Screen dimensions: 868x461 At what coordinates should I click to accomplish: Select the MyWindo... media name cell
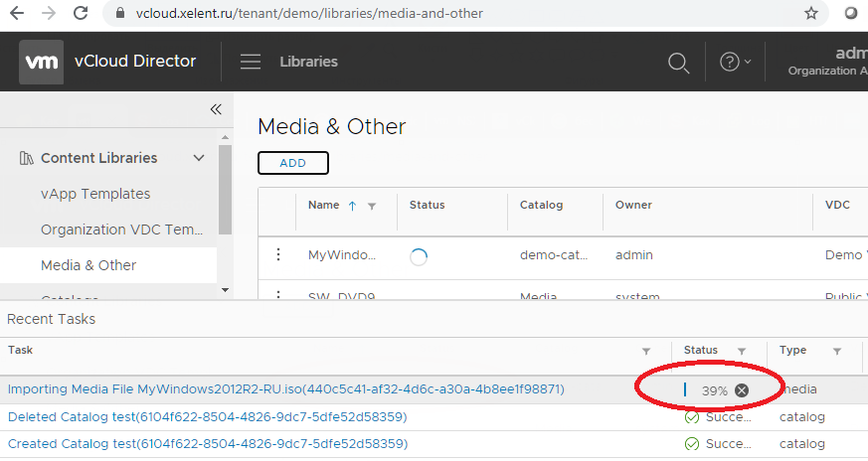click(x=342, y=255)
